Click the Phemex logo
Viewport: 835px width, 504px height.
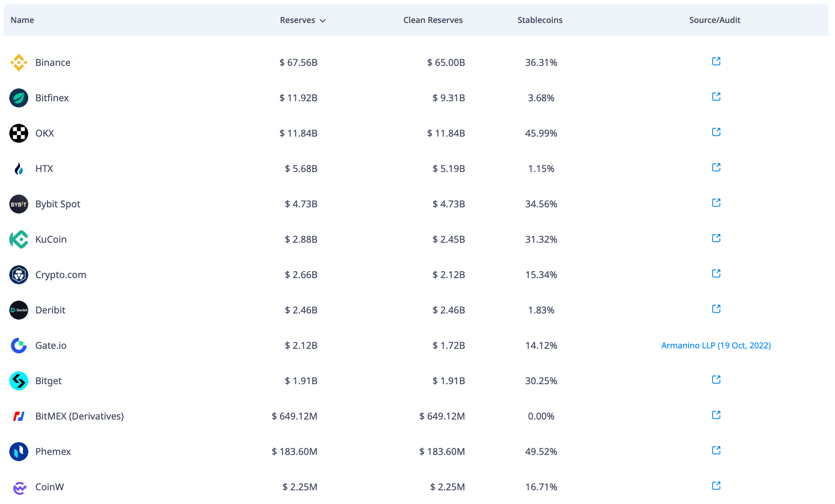(19, 451)
